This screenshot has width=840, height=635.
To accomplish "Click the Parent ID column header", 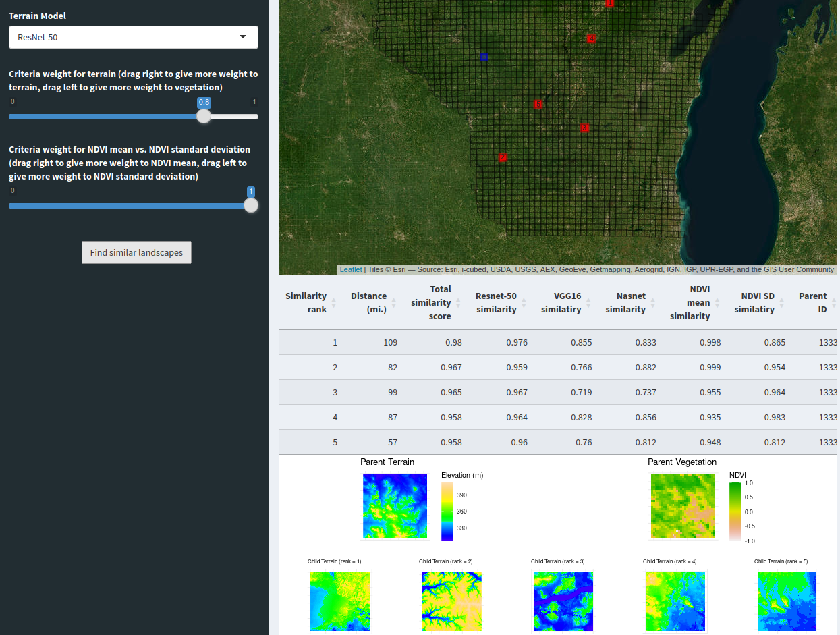I will (x=812, y=302).
